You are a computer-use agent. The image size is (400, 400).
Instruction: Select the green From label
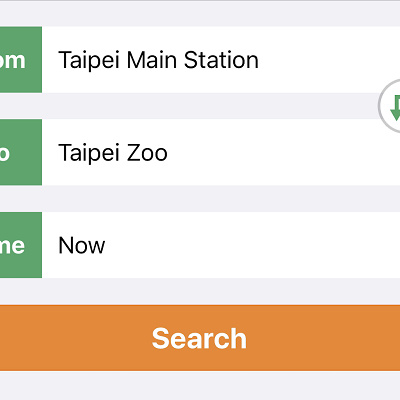[x=21, y=60]
